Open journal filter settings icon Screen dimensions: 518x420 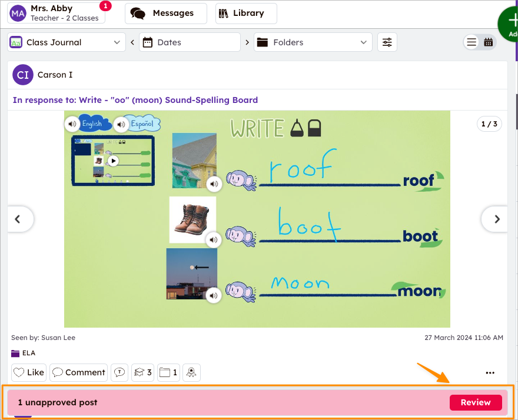387,42
